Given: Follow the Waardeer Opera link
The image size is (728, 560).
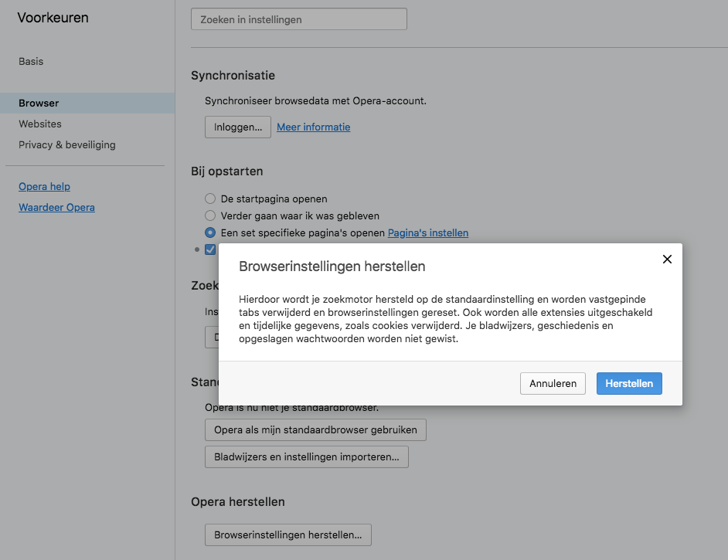Looking at the screenshot, I should (56, 207).
